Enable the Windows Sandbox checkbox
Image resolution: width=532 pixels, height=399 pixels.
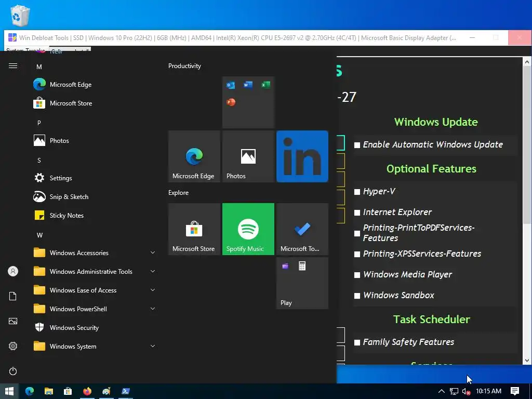pyautogui.click(x=357, y=296)
